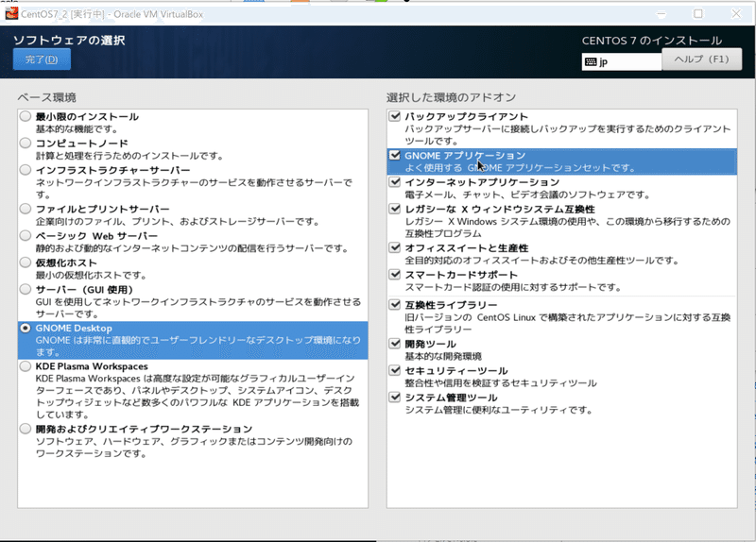
Task: Open help with ヘルプ (F1) button
Action: tap(701, 59)
